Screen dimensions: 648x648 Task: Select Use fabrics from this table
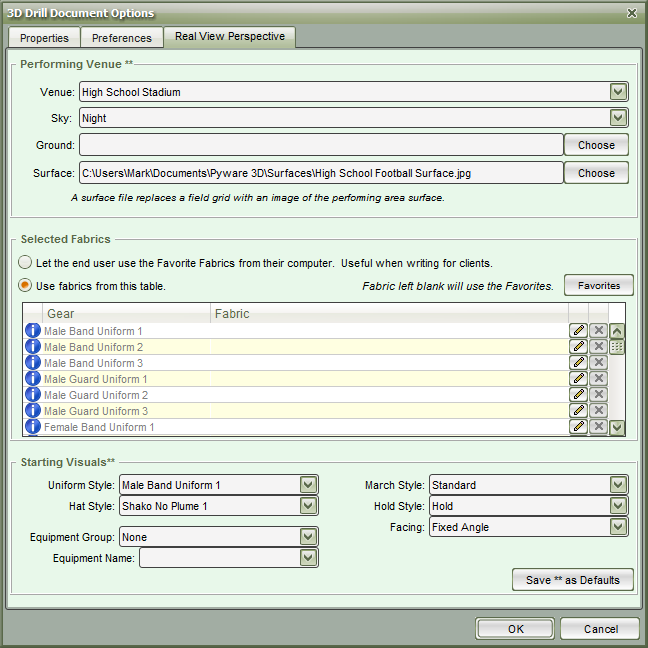click(25, 285)
